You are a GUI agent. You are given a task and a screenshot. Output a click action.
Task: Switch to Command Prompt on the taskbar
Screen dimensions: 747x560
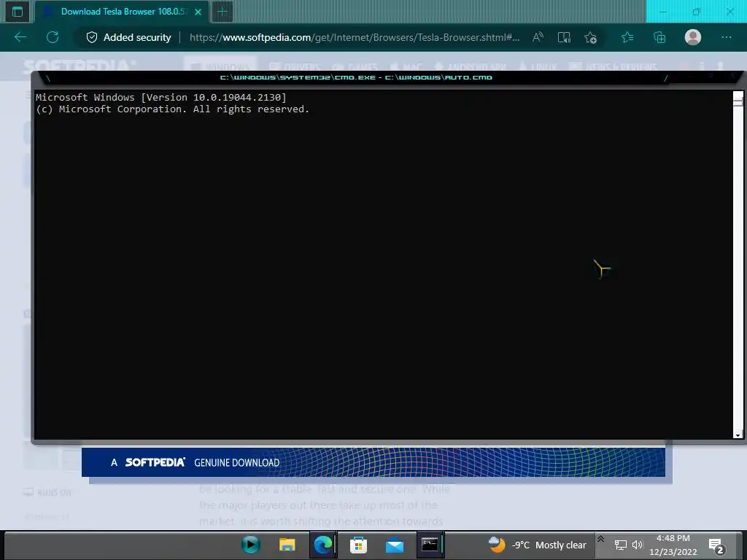click(430, 544)
